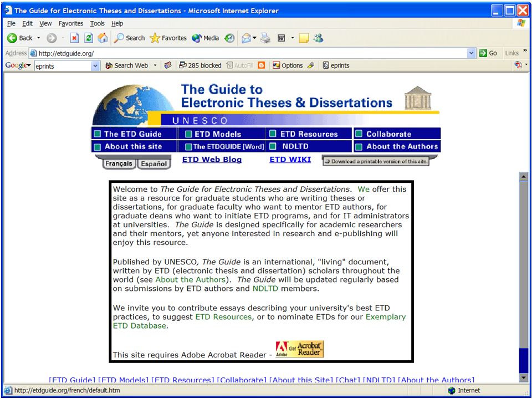532x399 pixels.
Task: Click the highlighter pencil icon
Action: 311,65
